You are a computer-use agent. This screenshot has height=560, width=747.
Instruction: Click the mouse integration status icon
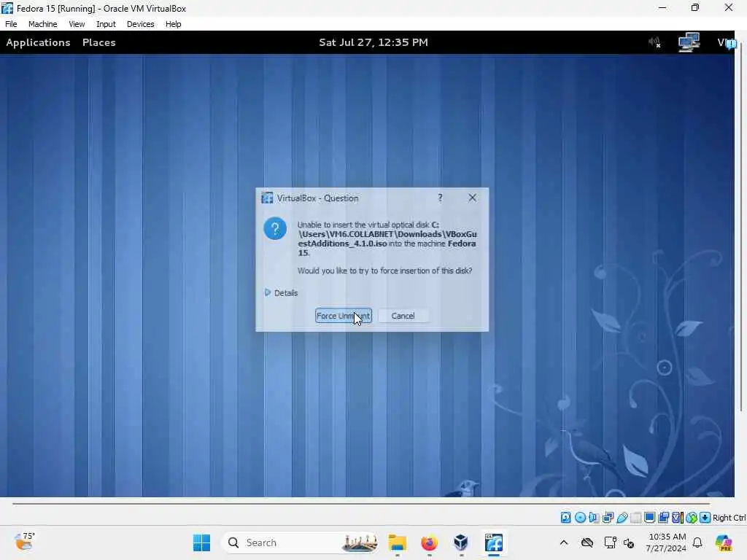pyautogui.click(x=692, y=518)
